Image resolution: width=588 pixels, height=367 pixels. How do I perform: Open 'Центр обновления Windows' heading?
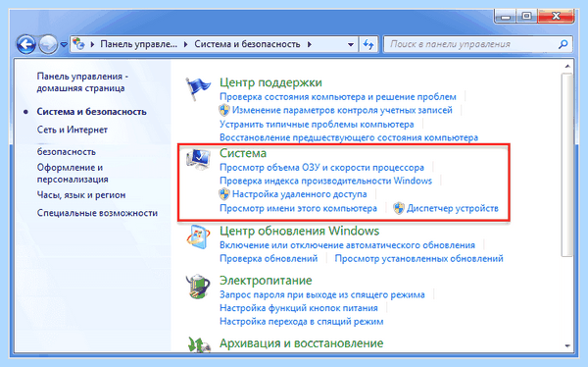[x=299, y=231]
